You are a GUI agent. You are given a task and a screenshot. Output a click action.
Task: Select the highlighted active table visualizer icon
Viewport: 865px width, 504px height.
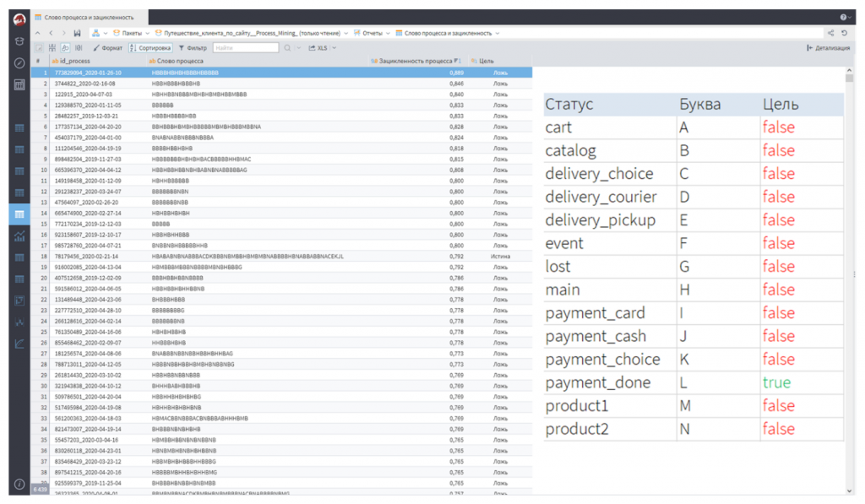point(19,214)
